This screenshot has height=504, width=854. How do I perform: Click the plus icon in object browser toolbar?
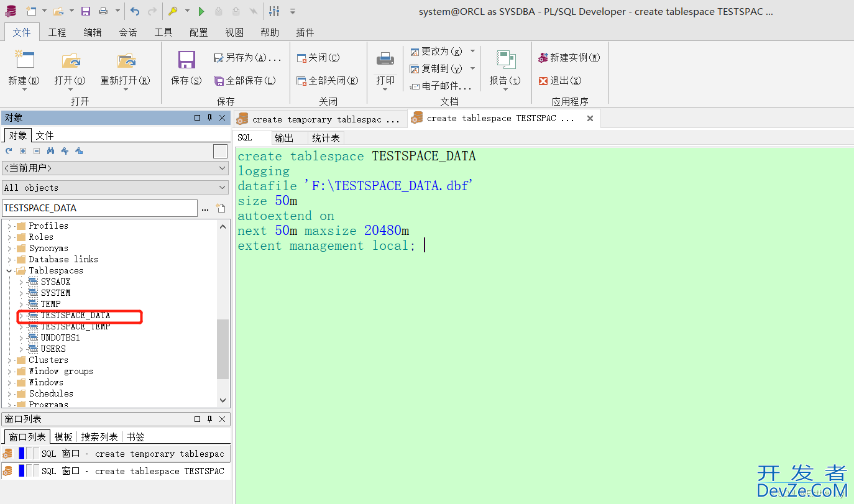coord(23,151)
